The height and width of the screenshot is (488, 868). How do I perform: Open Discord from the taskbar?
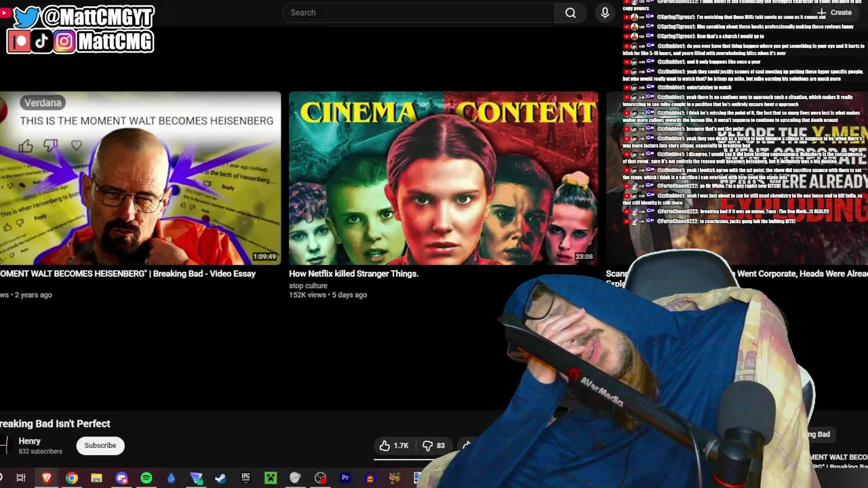pos(121,478)
